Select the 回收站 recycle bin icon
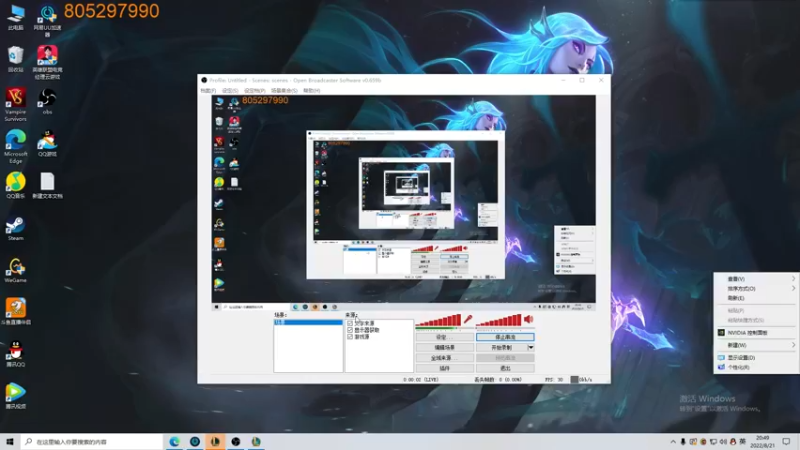This screenshot has width=800, height=450. click(15, 59)
